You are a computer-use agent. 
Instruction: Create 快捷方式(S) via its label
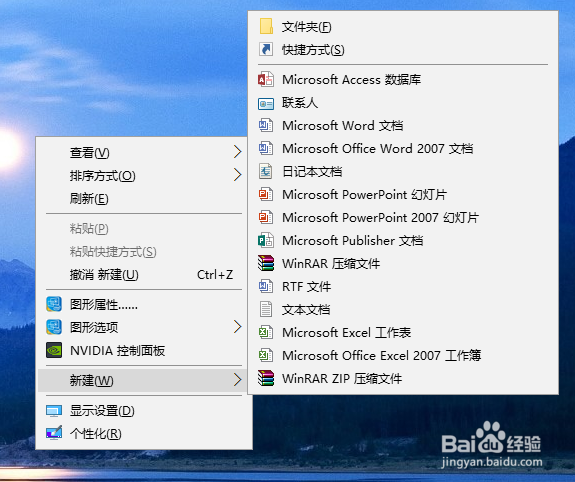pyautogui.click(x=313, y=50)
